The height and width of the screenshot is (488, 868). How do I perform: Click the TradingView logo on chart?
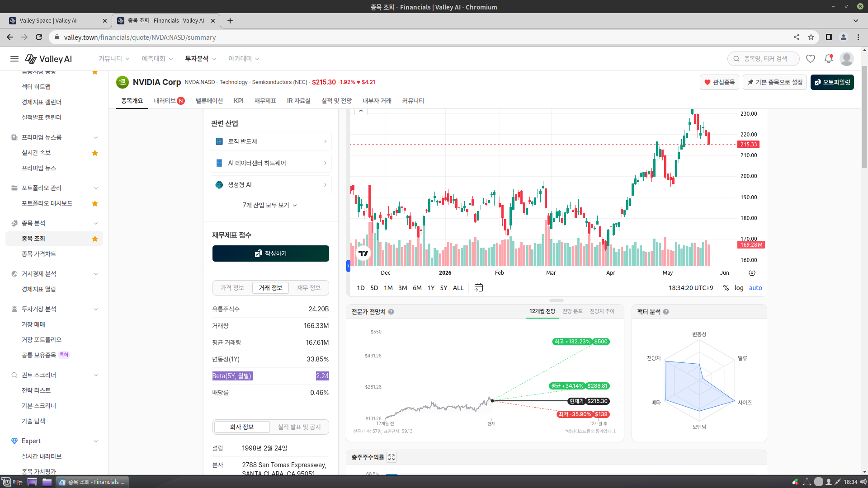point(363,253)
